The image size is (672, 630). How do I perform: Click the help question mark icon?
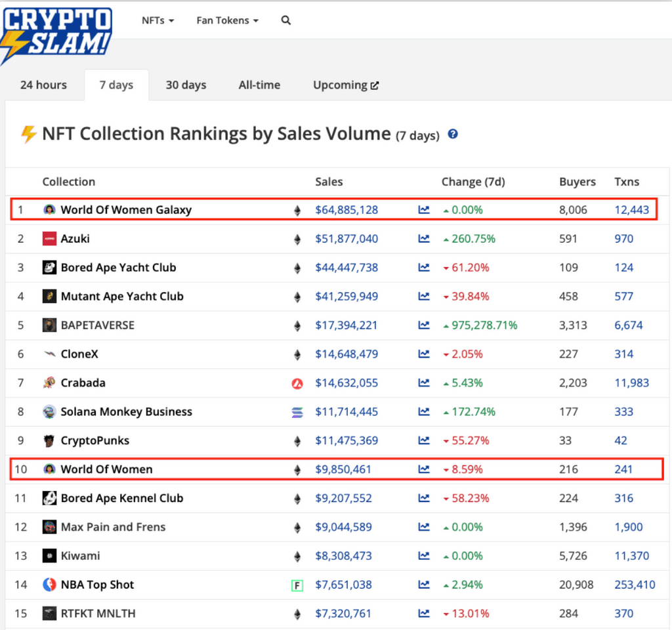pos(453,134)
